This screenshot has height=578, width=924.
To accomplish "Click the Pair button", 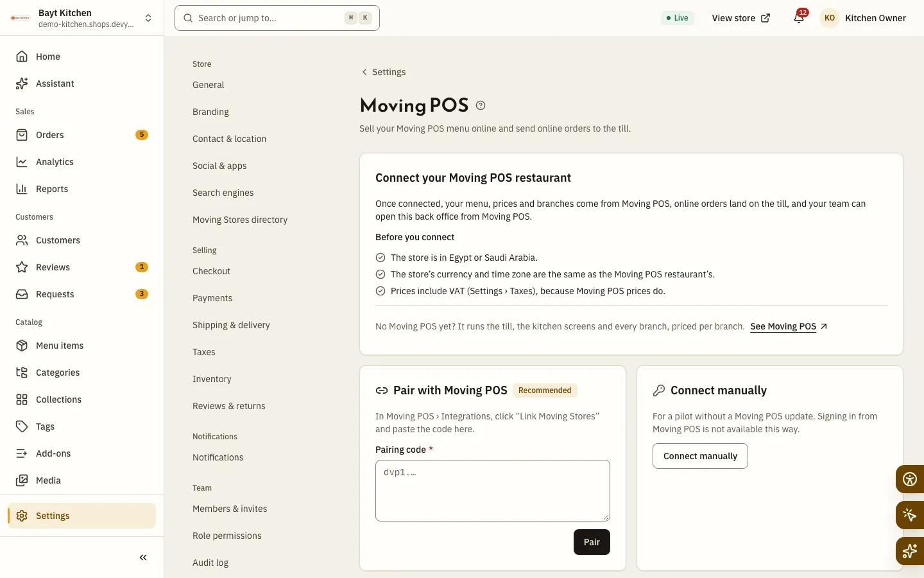I will [592, 542].
